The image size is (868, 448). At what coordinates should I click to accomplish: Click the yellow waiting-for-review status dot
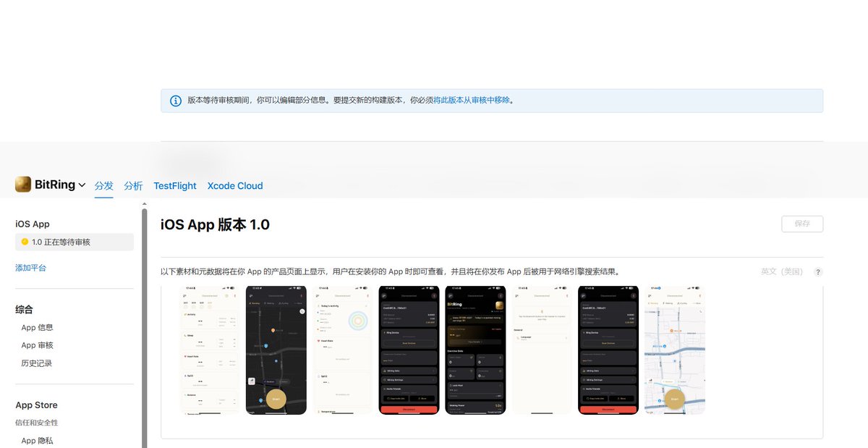pyautogui.click(x=25, y=242)
